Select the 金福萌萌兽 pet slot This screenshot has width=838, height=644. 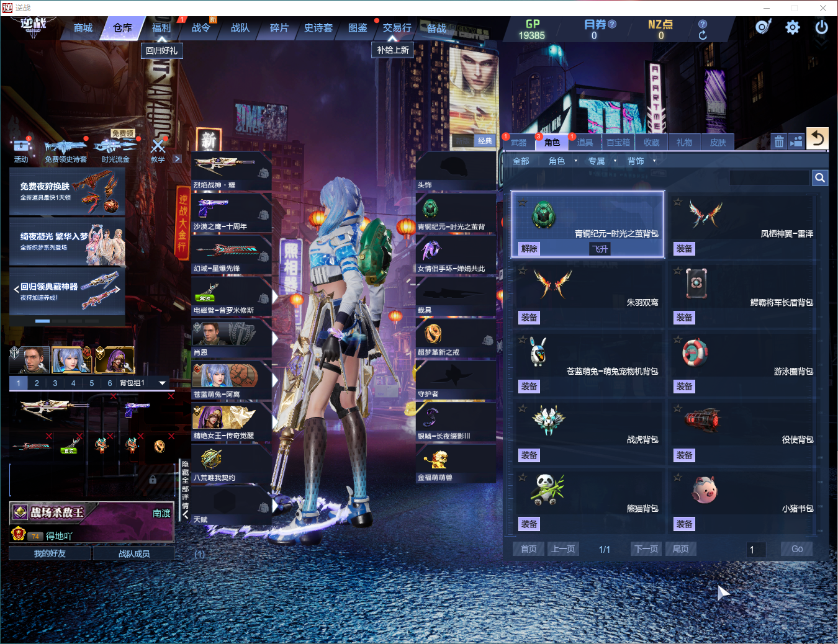coord(456,464)
